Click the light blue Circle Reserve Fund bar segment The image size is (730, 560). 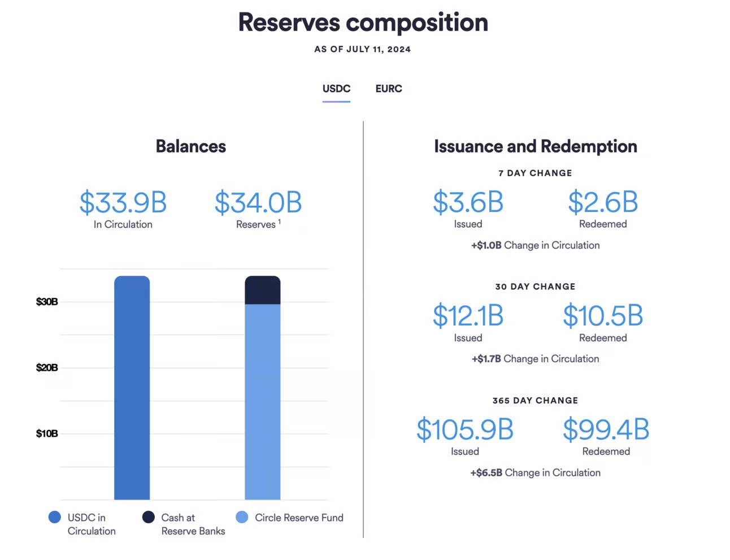click(262, 401)
